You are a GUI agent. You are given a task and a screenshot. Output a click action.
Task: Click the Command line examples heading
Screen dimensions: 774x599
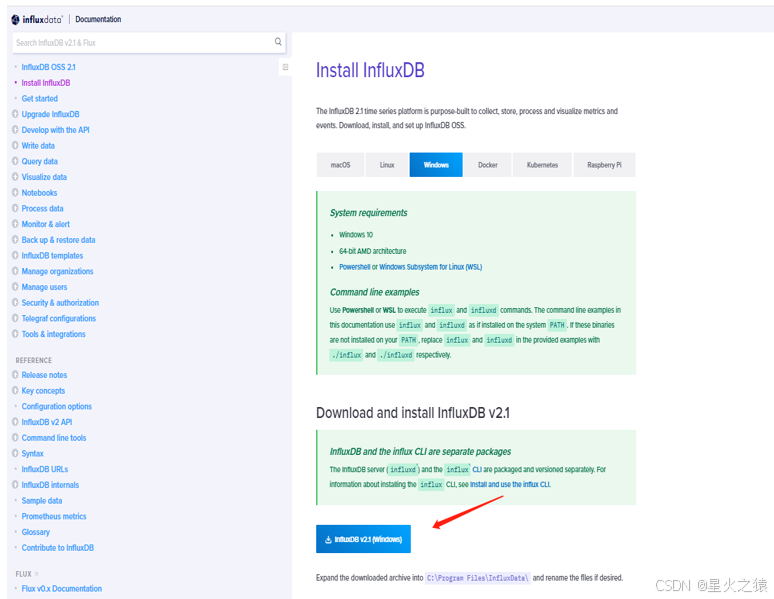(x=375, y=292)
